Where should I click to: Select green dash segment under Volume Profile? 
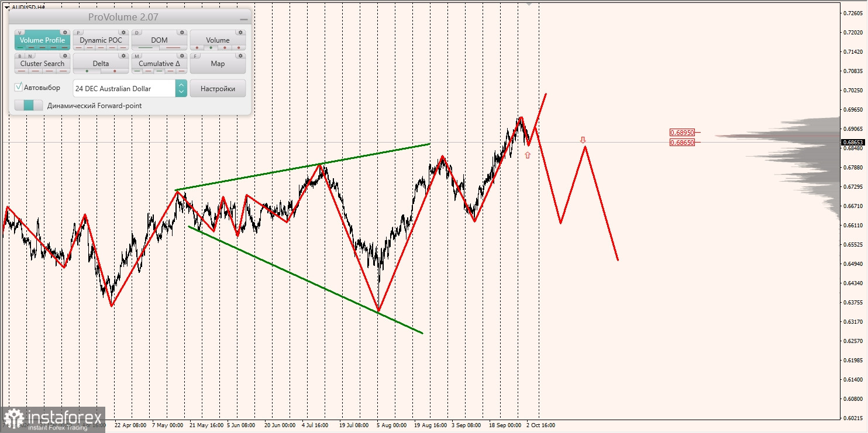20,47
